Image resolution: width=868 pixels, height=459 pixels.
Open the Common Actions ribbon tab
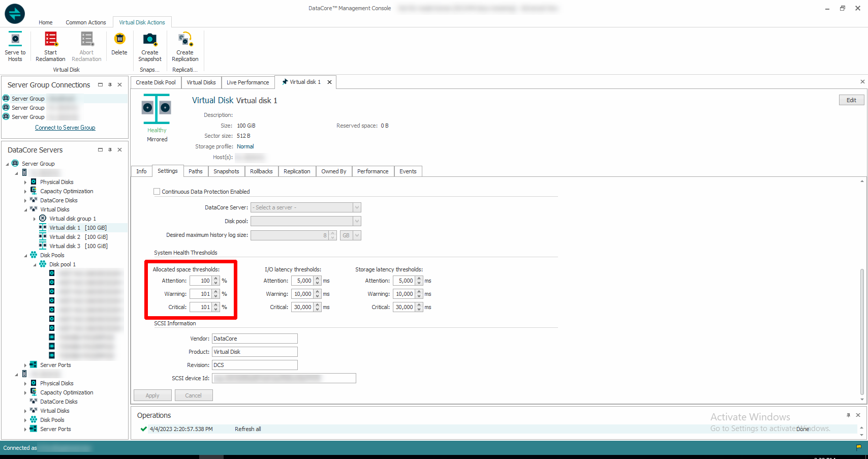coord(85,22)
